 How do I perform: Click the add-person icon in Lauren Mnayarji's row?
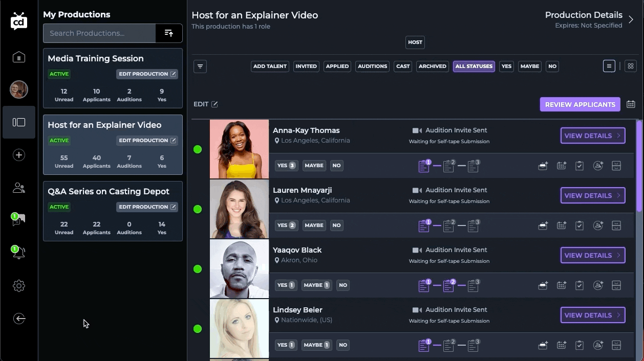[x=598, y=225]
